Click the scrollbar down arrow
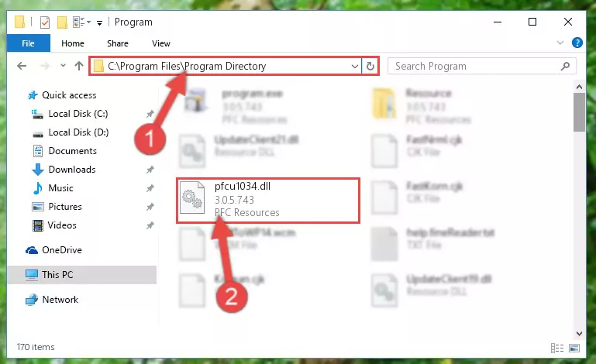Viewport: 596px width, 364px height. pyautogui.click(x=579, y=334)
